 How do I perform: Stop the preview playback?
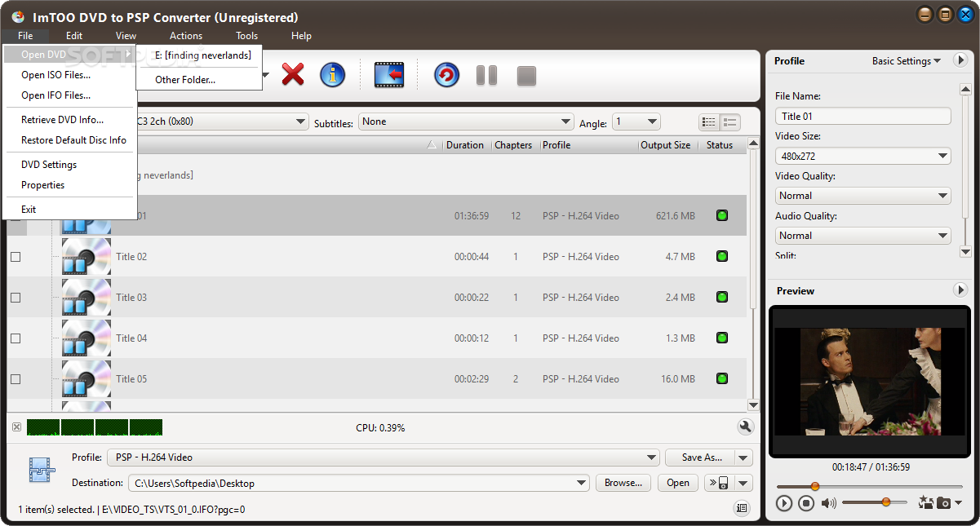(x=806, y=503)
